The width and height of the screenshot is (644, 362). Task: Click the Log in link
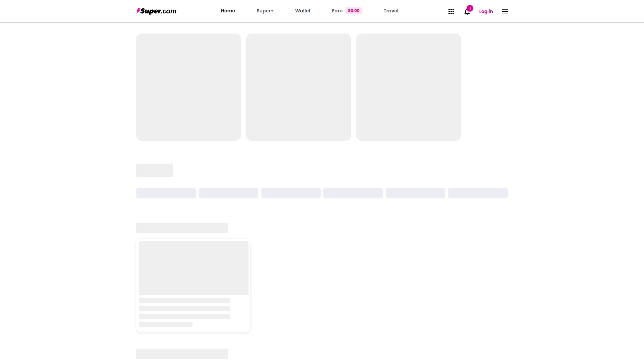click(x=486, y=11)
